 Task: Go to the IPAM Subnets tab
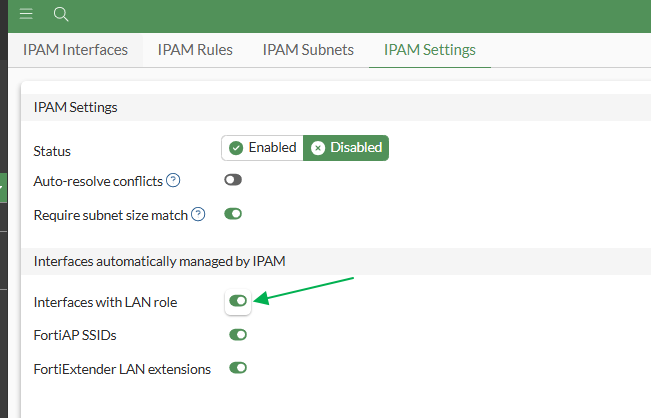click(308, 49)
